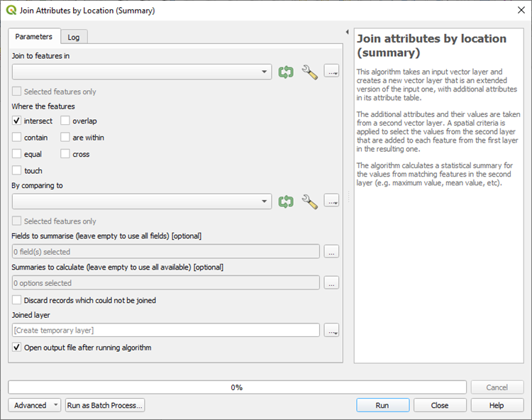
Task: Enable the are within predicate
Action: point(65,138)
